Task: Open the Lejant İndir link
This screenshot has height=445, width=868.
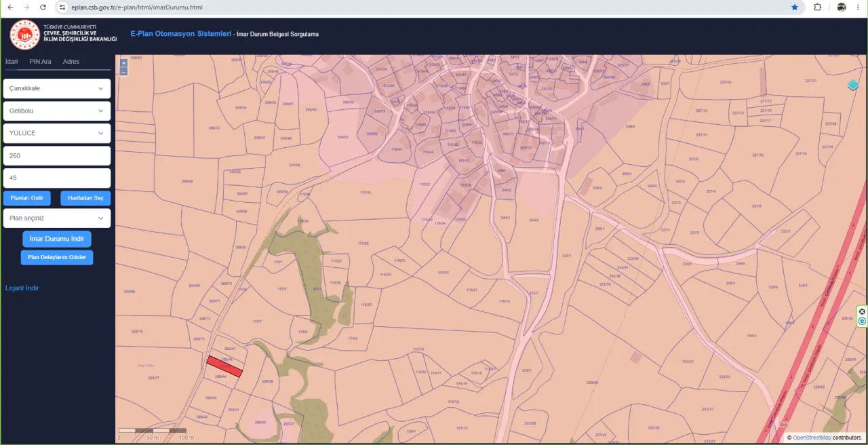Action: click(22, 288)
